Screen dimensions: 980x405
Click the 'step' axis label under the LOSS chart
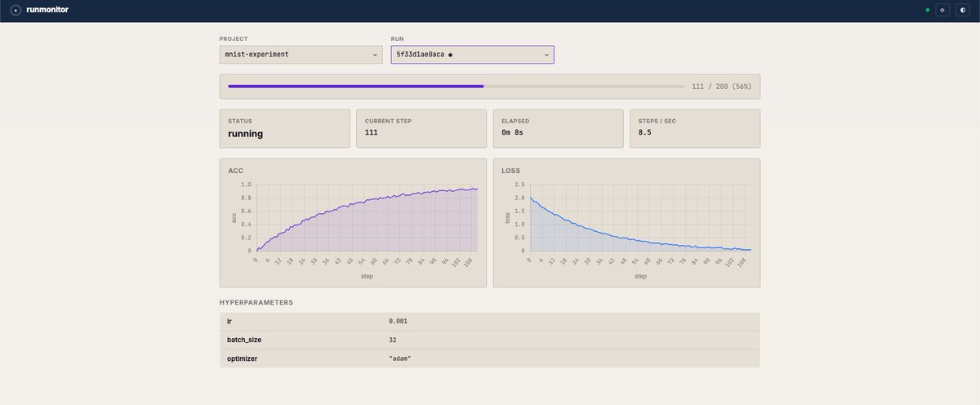click(x=640, y=276)
